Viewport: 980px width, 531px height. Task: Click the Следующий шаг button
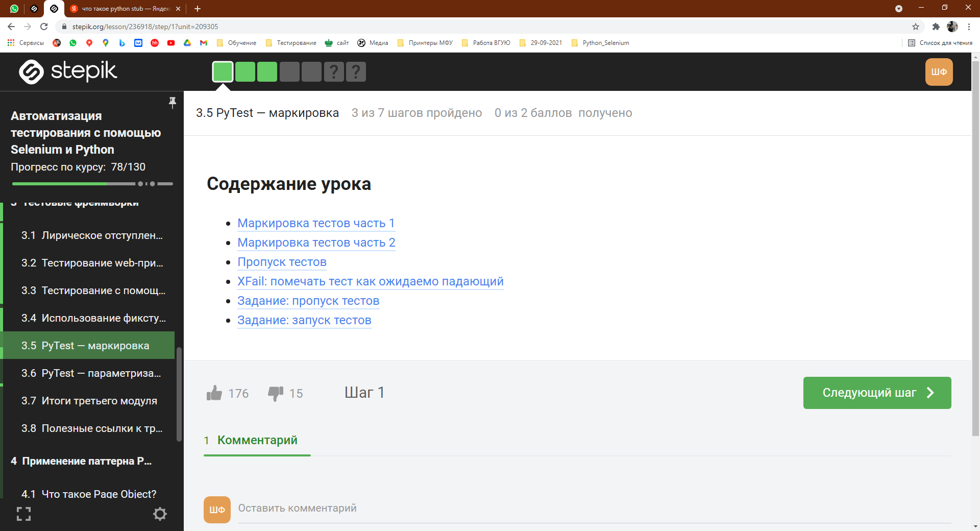pos(876,393)
